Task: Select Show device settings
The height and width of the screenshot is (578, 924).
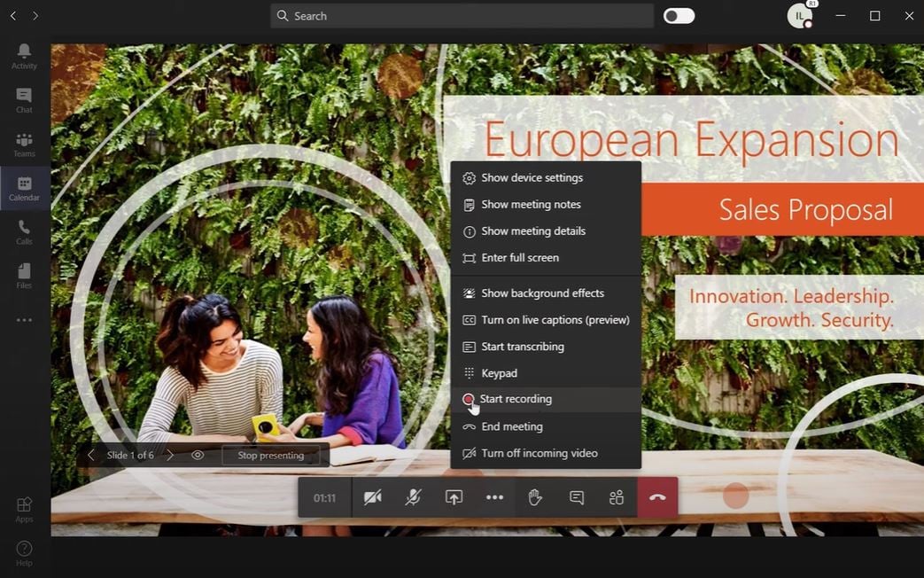Action: [546, 177]
